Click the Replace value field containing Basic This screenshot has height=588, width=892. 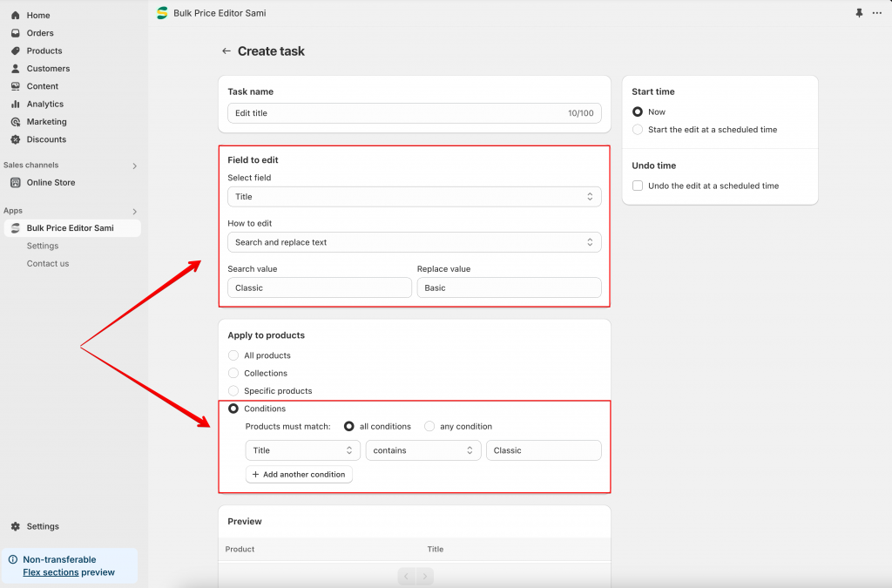(x=509, y=287)
